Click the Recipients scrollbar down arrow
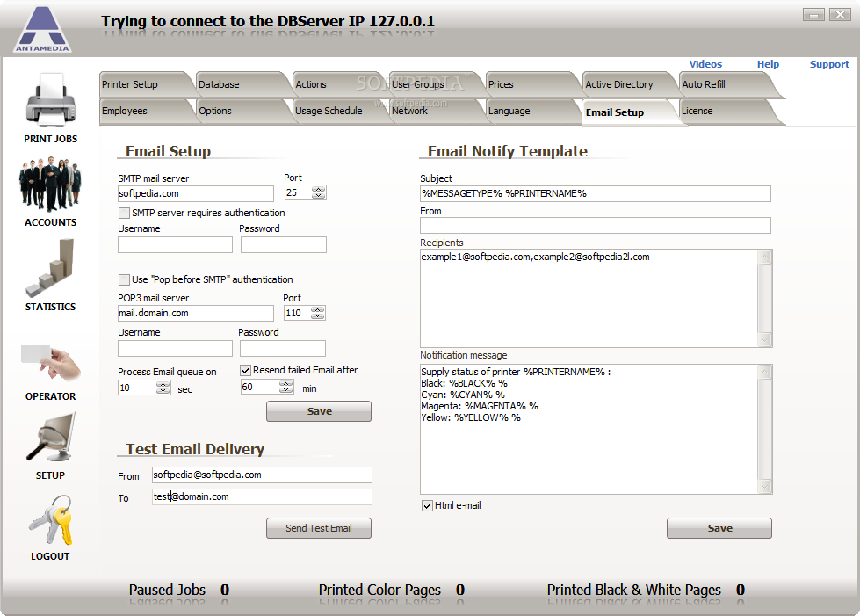The height and width of the screenshot is (616, 860). coord(764,340)
